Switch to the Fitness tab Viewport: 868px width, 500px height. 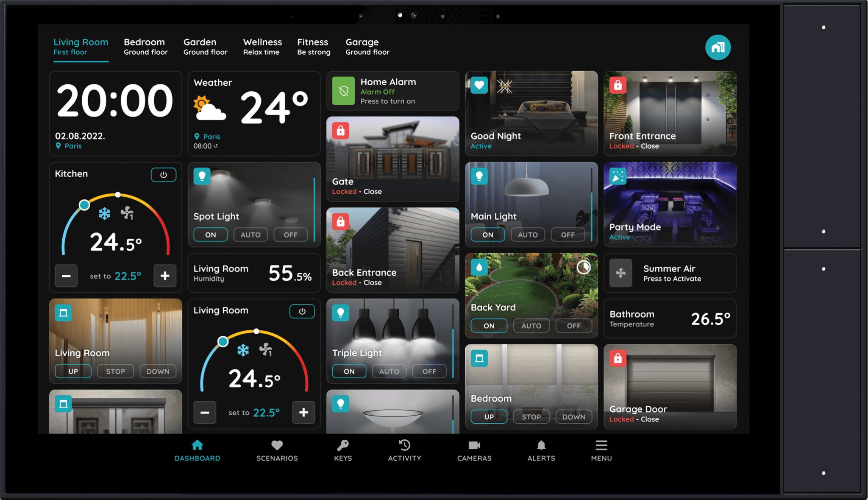click(314, 47)
